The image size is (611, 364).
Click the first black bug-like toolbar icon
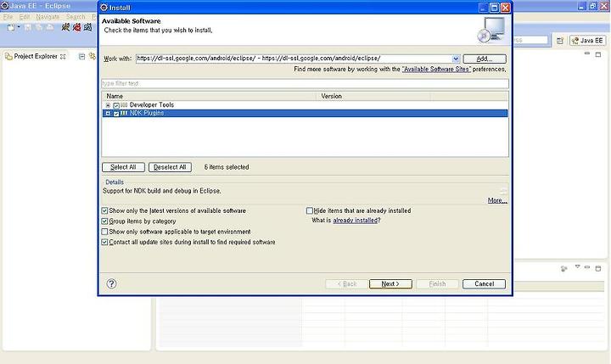[x=66, y=27]
